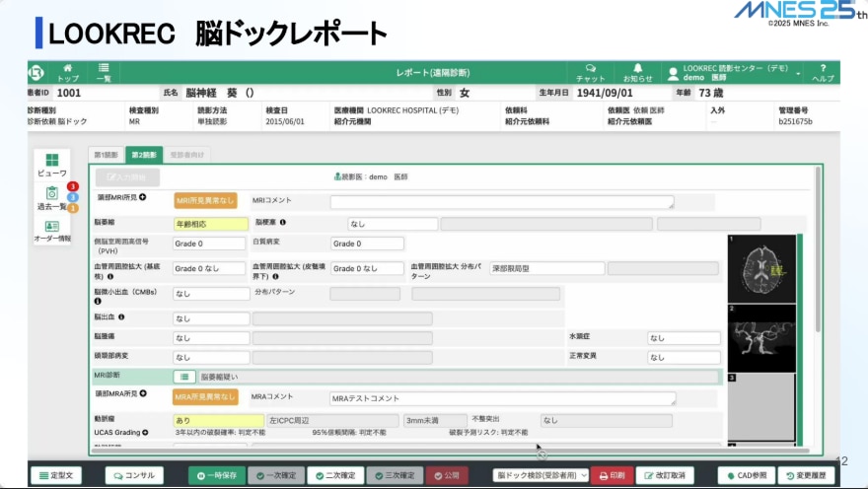Open 頸頸部病変 なし dropdown
The width and height of the screenshot is (868, 489).
click(211, 357)
